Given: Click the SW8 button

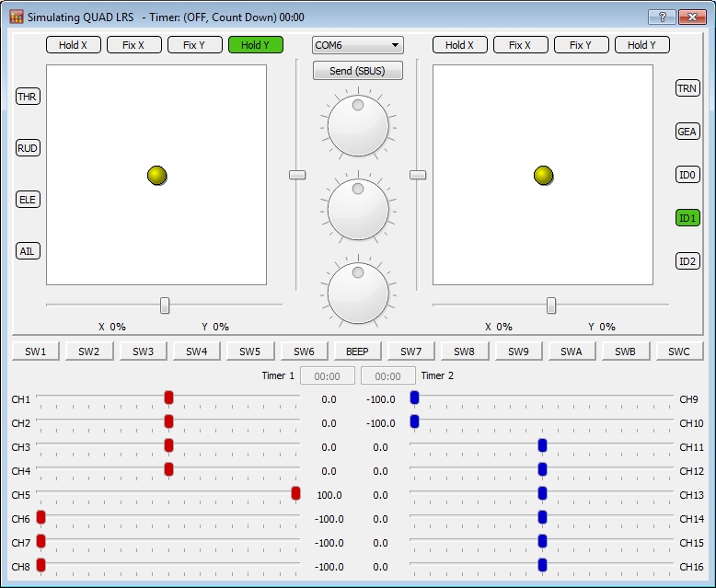Looking at the screenshot, I should [465, 352].
